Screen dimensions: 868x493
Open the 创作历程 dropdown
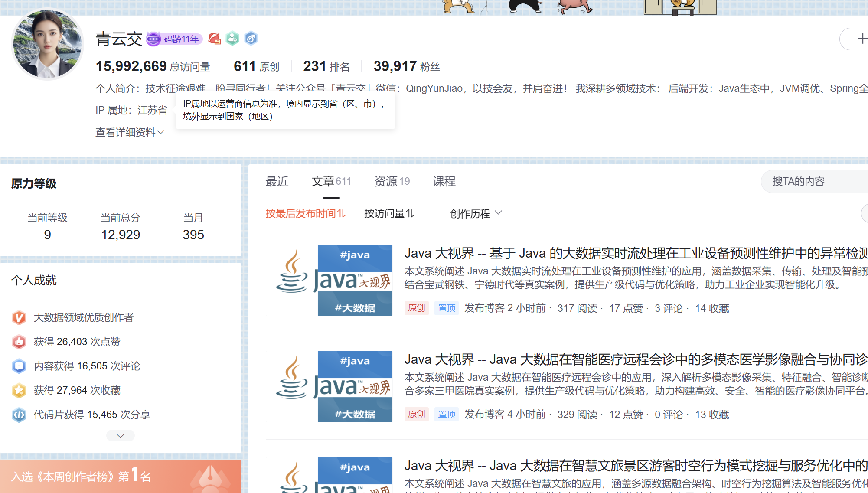coord(476,213)
